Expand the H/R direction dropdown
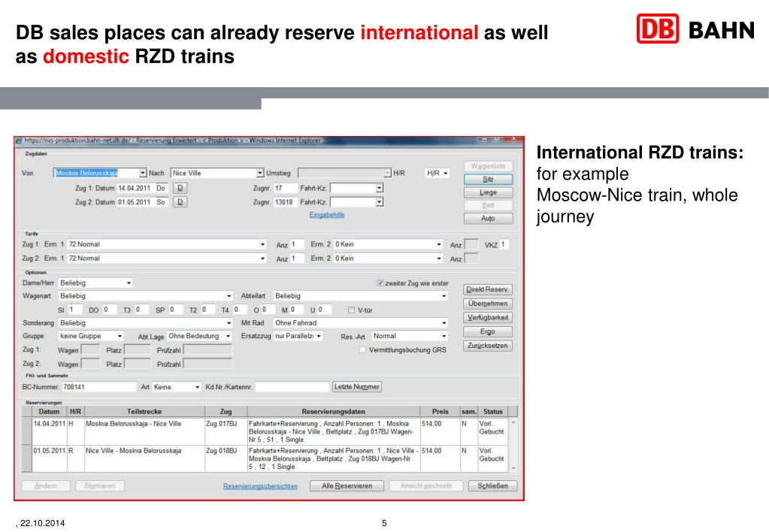 [x=437, y=173]
